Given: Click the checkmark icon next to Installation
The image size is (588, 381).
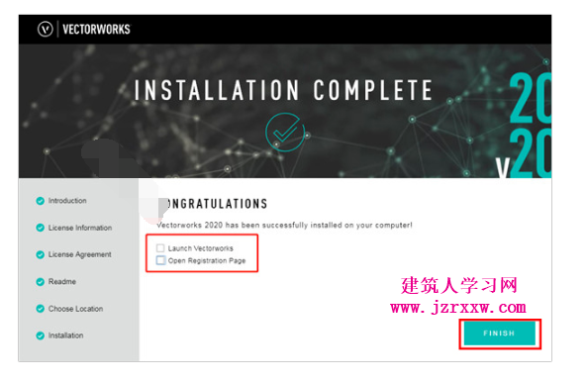Looking at the screenshot, I should pos(41,335).
